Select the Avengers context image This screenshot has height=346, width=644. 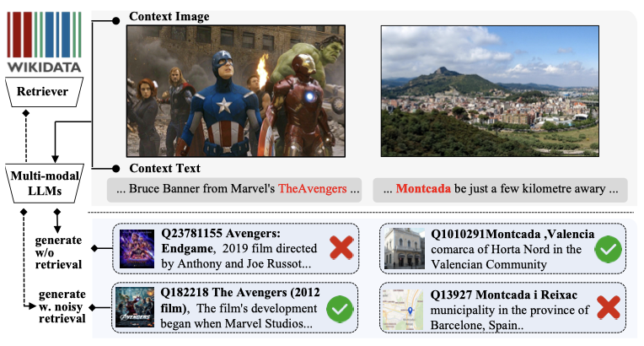click(x=236, y=91)
